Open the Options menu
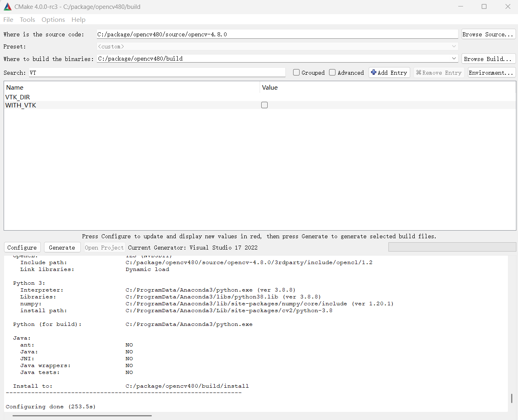Screen dimensions: 518x420 pos(53,19)
